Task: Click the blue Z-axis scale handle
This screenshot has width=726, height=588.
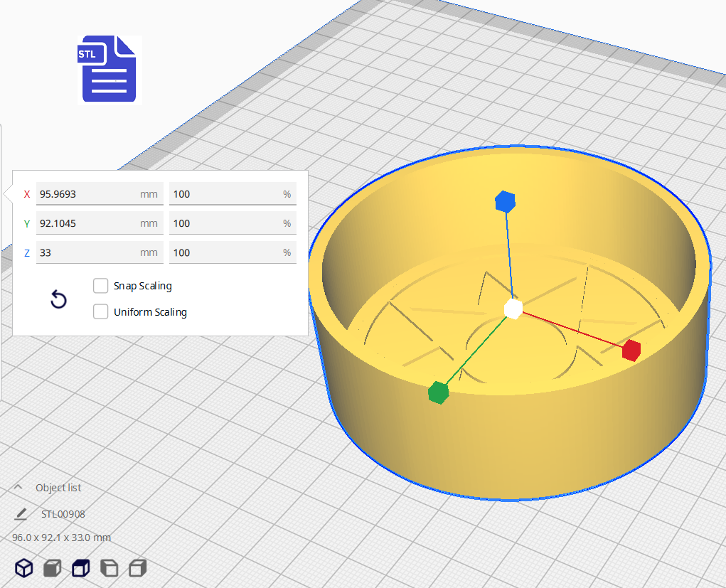Action: (x=504, y=201)
